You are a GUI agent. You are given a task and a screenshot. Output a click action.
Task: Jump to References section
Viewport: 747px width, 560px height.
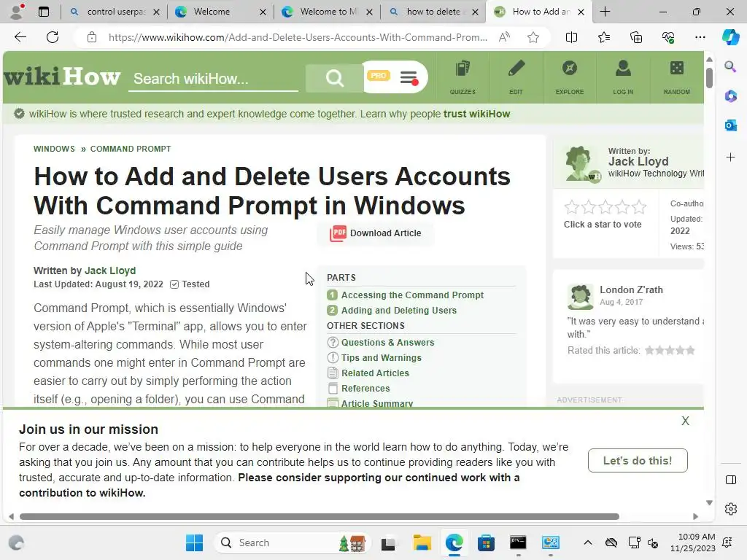pos(365,388)
